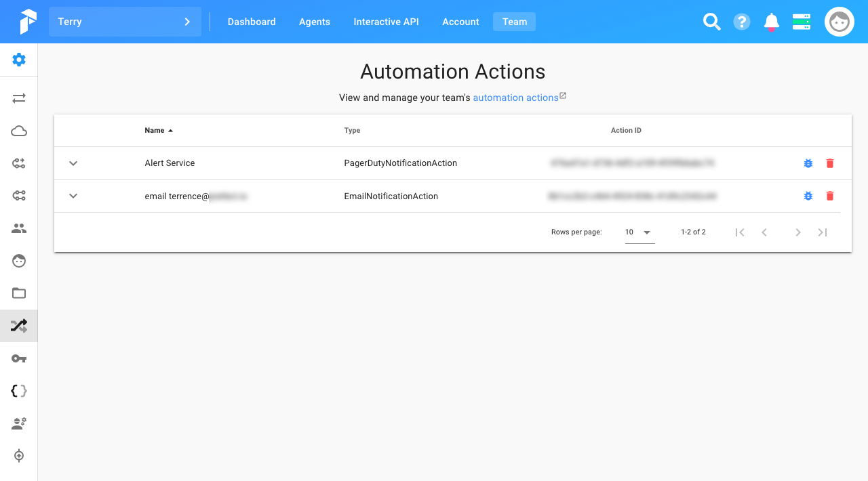Open the bottom target sidebar icon

click(x=19, y=456)
